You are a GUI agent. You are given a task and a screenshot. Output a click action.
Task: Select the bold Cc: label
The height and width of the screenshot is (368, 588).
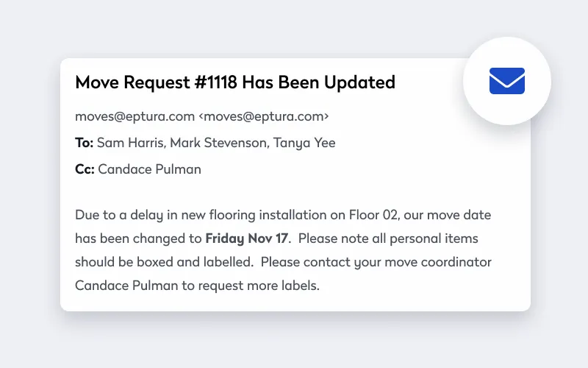(85, 169)
